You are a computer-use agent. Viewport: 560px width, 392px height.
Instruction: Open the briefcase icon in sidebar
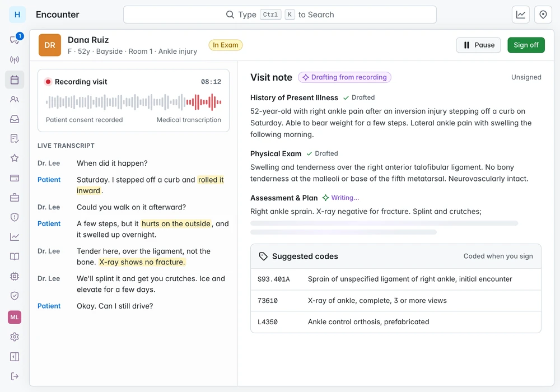15,198
